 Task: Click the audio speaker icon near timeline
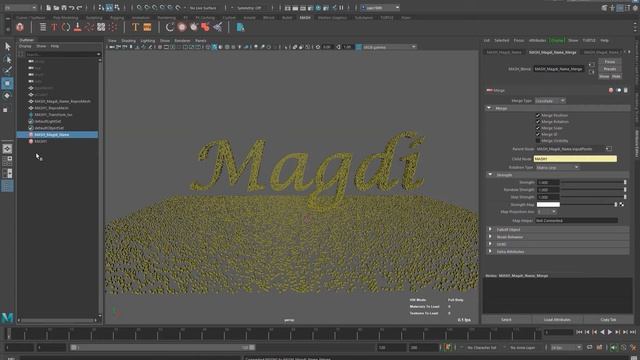(613, 348)
